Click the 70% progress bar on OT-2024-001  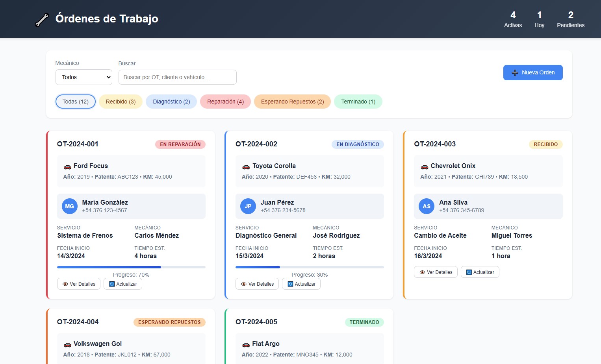(131, 267)
